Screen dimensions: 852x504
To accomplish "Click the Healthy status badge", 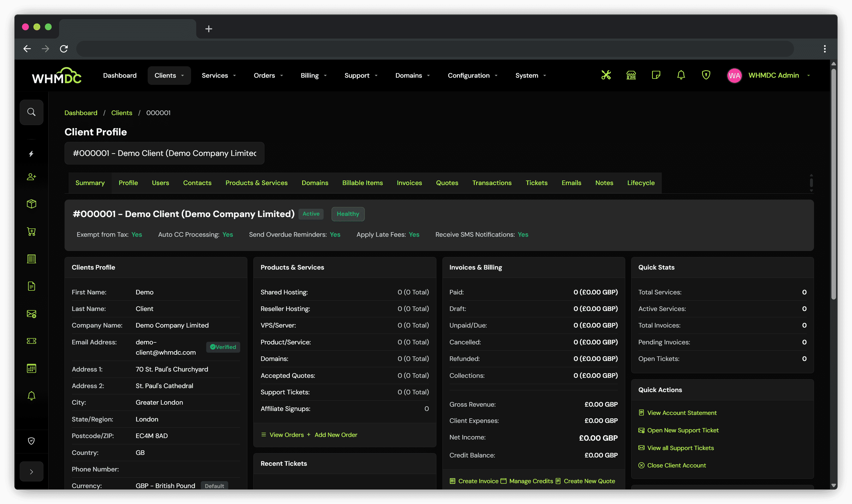I will [x=348, y=214].
